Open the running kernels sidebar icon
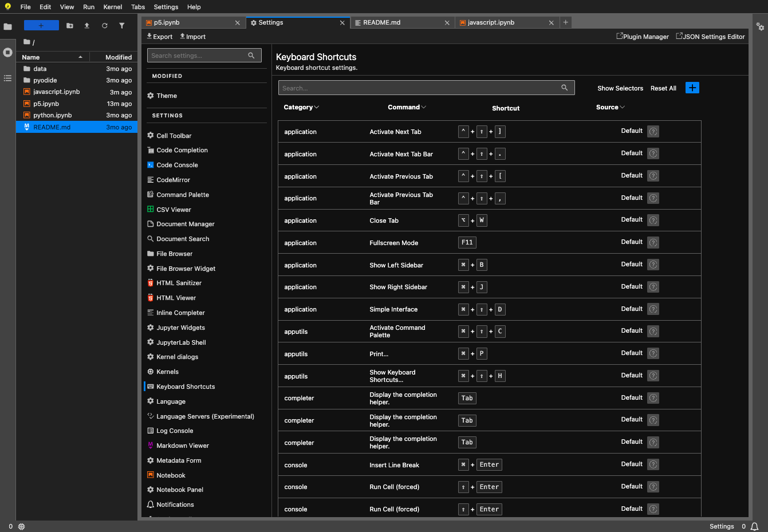The image size is (768, 532). (x=7, y=52)
